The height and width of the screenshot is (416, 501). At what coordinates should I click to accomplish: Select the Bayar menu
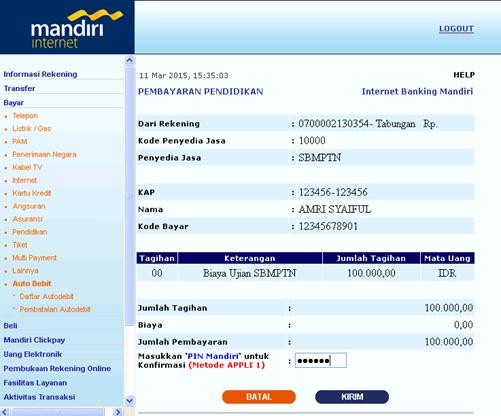pos(13,103)
